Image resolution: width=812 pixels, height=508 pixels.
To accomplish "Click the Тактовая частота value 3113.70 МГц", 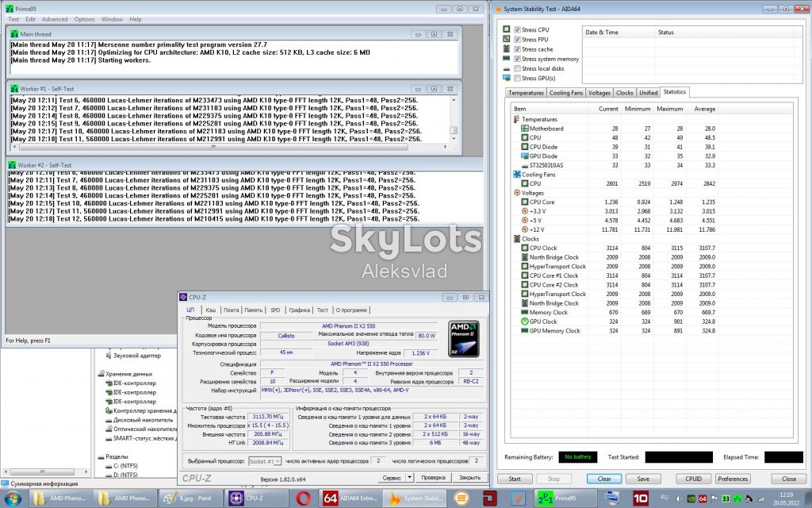I will 268,417.
